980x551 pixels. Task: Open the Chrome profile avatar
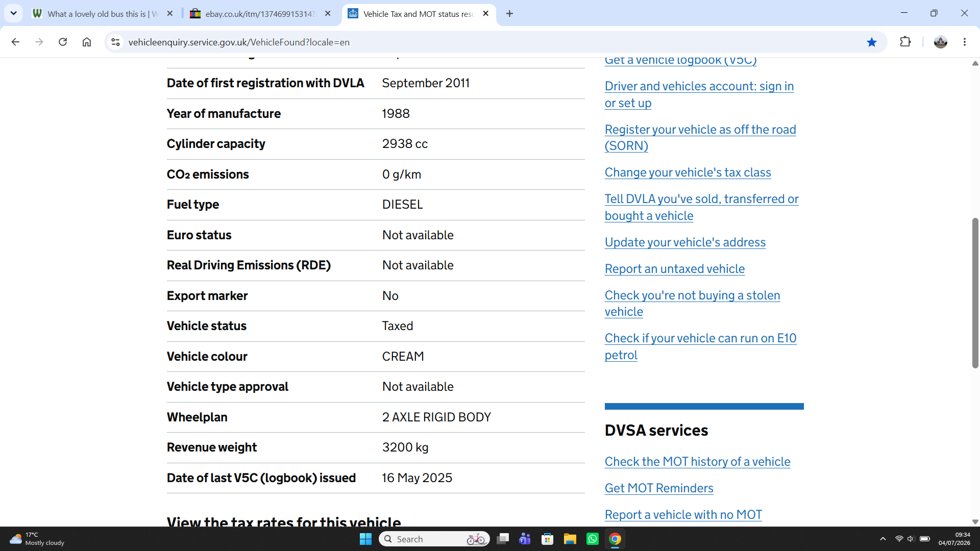[x=940, y=42]
